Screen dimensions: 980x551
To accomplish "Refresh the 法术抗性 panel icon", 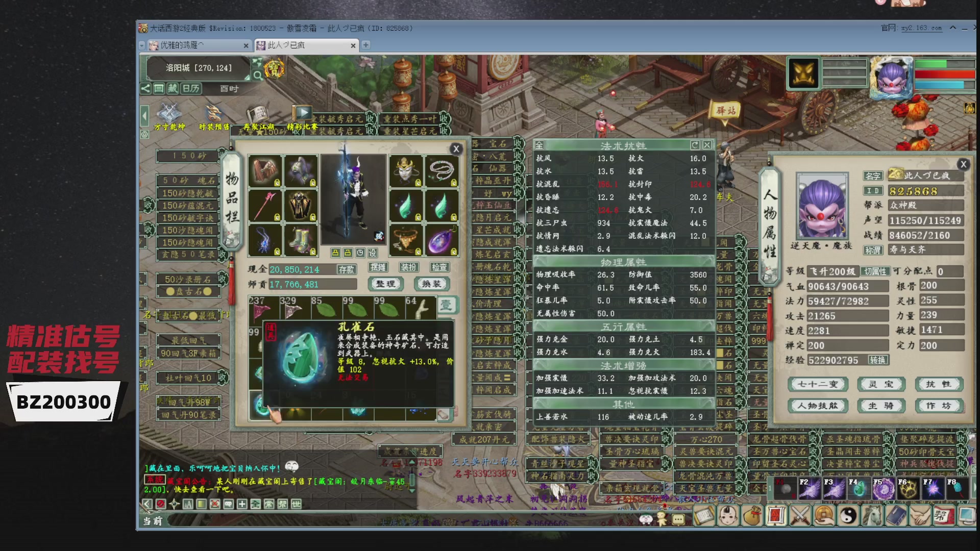I will click(x=695, y=145).
